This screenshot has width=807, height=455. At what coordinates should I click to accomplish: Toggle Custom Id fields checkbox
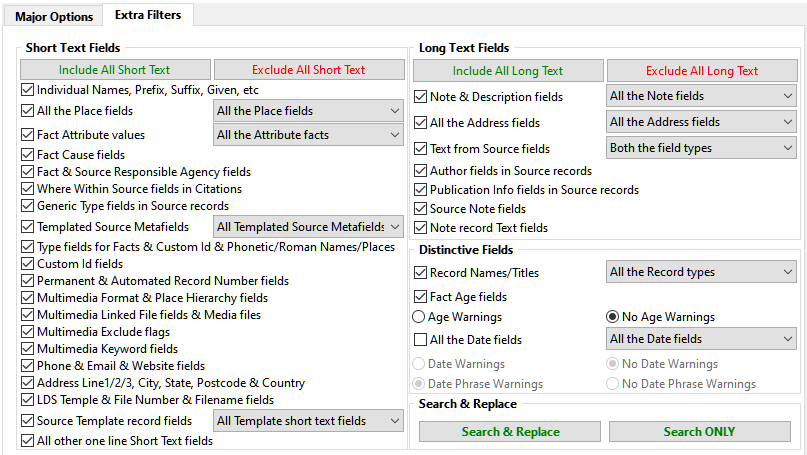pyautogui.click(x=28, y=264)
